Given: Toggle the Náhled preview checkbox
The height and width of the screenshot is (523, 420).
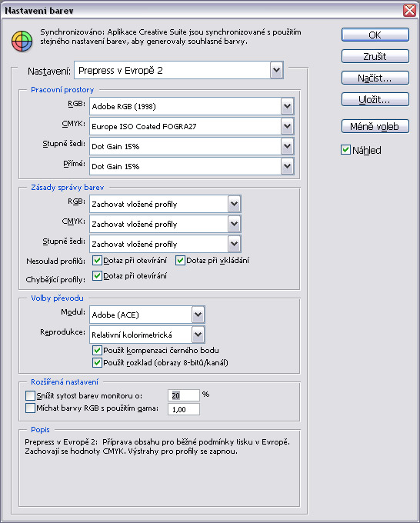Looking at the screenshot, I should click(345, 150).
